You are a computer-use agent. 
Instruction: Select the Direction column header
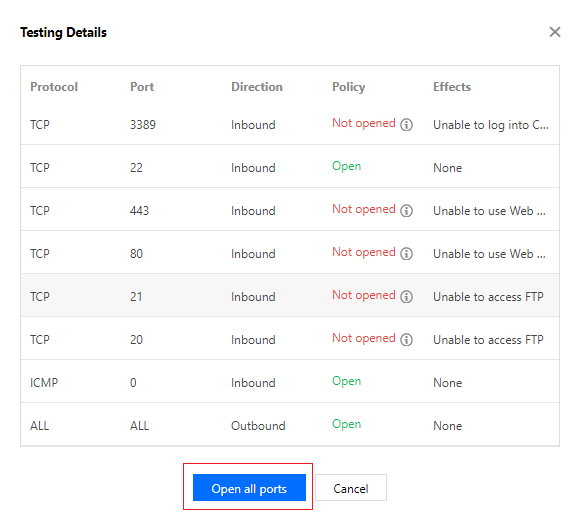(257, 87)
